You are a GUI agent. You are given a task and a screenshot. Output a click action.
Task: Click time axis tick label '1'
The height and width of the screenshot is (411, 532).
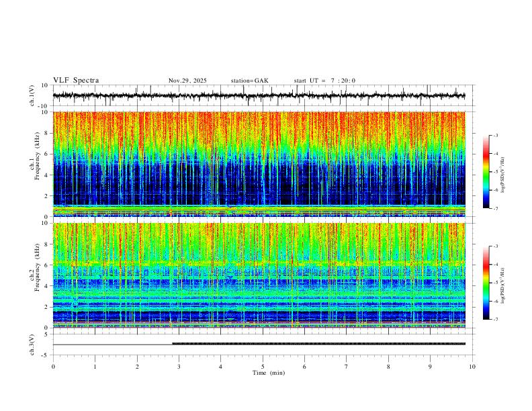95,367
